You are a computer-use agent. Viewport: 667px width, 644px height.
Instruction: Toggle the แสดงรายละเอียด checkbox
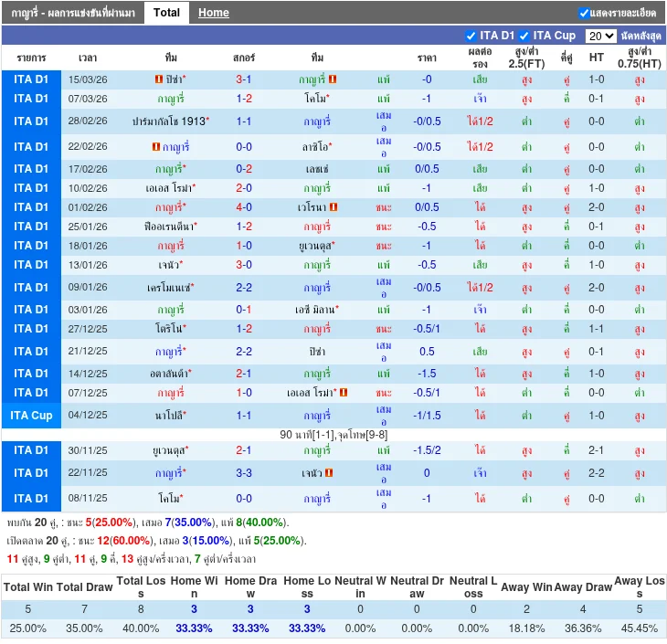coord(585,13)
